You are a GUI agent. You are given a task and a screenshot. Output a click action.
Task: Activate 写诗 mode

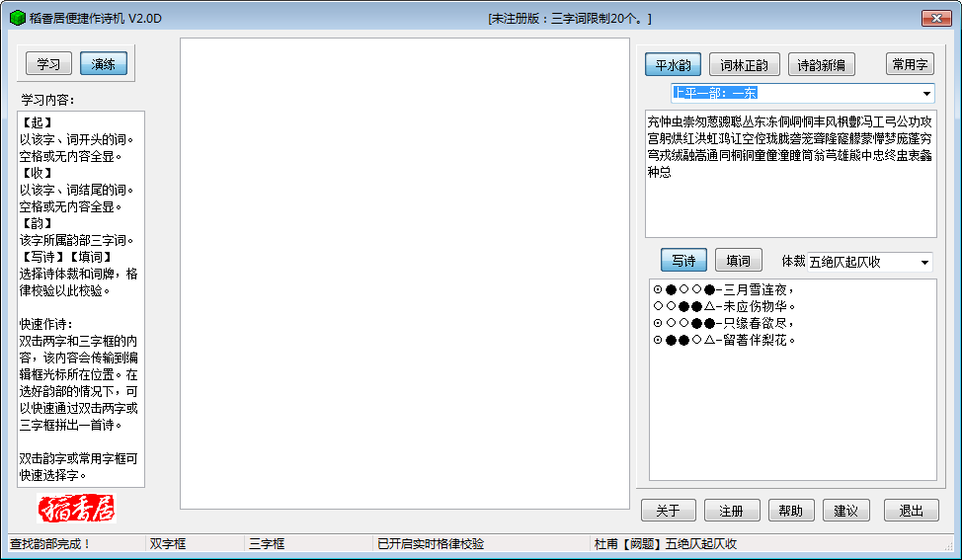683,260
